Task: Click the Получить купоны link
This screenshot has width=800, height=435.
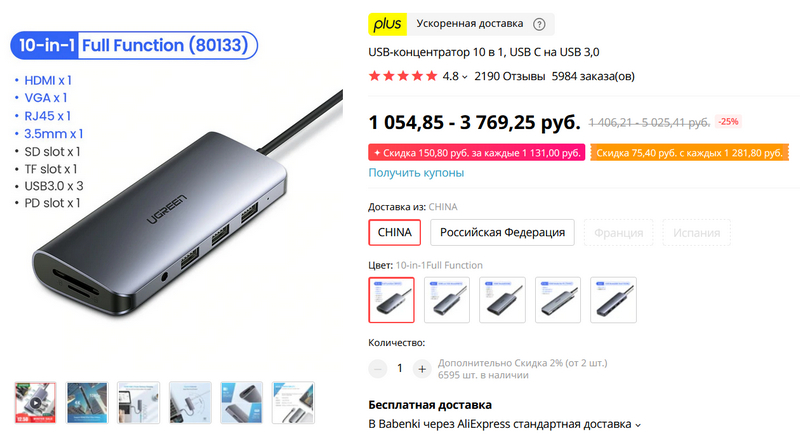Action: coord(416,173)
